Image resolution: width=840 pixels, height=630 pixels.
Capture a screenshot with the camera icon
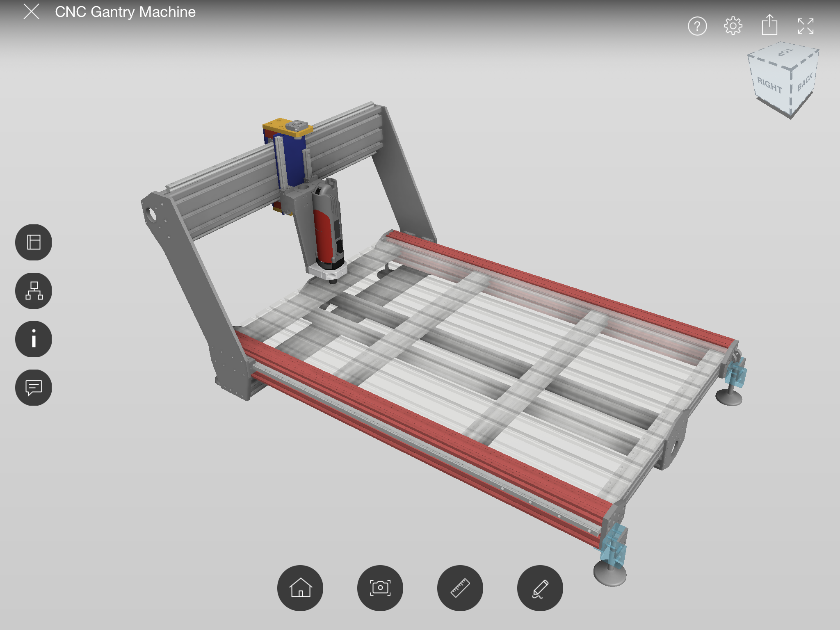380,588
